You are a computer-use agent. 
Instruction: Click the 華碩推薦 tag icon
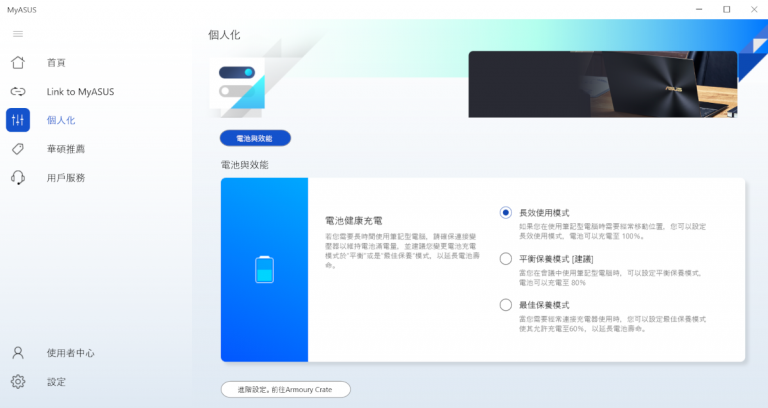tap(18, 149)
